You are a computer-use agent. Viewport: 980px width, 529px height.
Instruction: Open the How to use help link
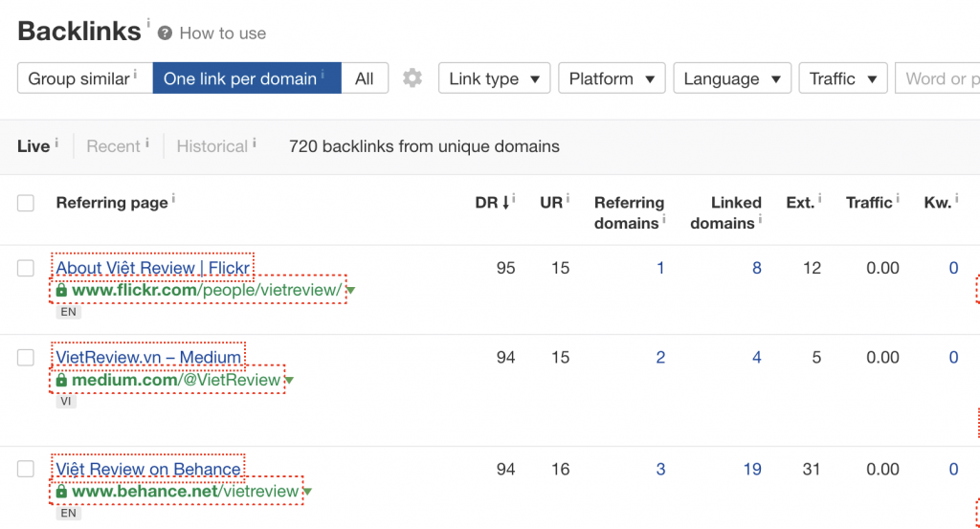222,33
